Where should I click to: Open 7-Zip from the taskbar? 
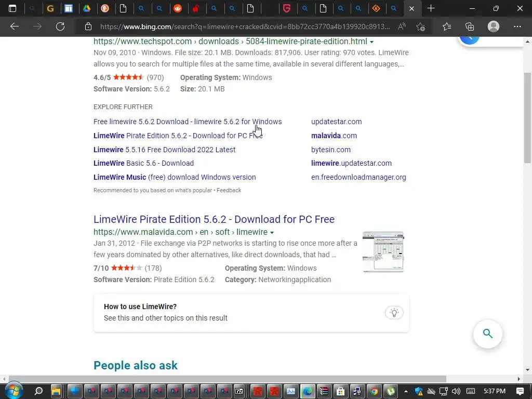click(x=239, y=391)
